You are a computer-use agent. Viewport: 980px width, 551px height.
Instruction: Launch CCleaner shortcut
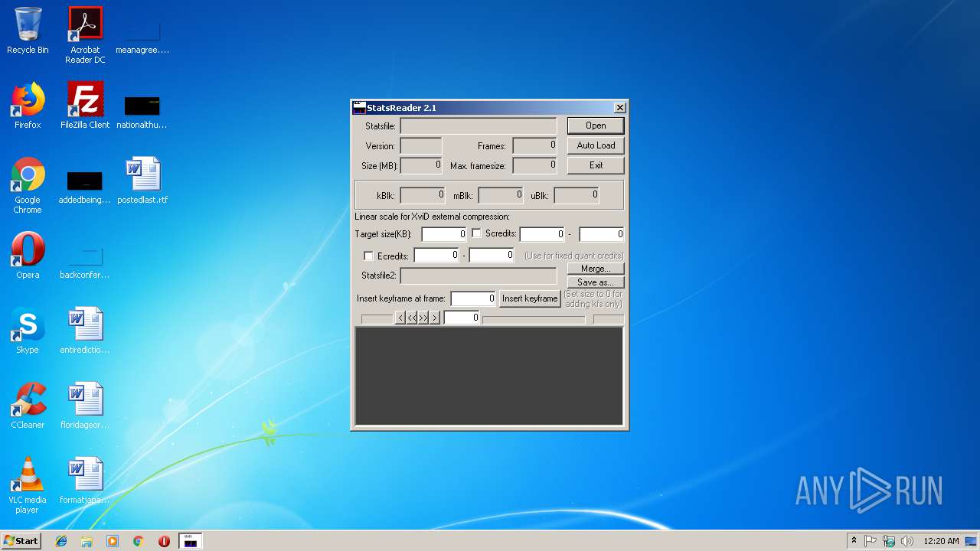coord(28,406)
